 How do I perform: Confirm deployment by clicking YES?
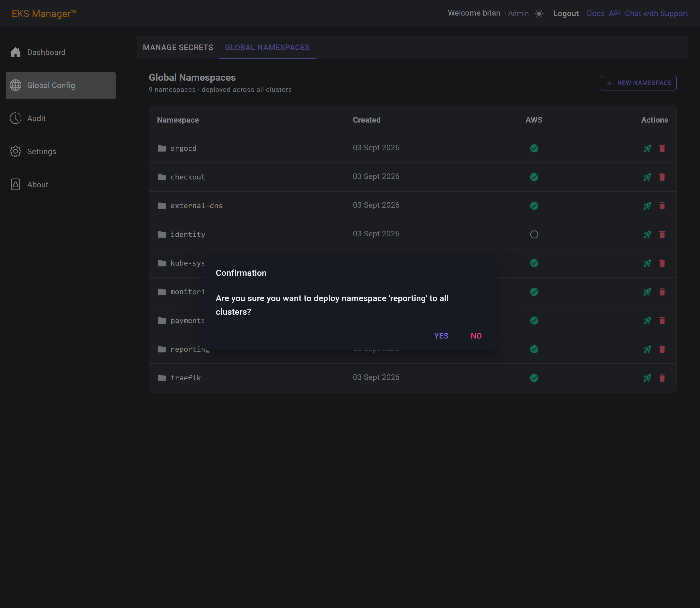(441, 336)
